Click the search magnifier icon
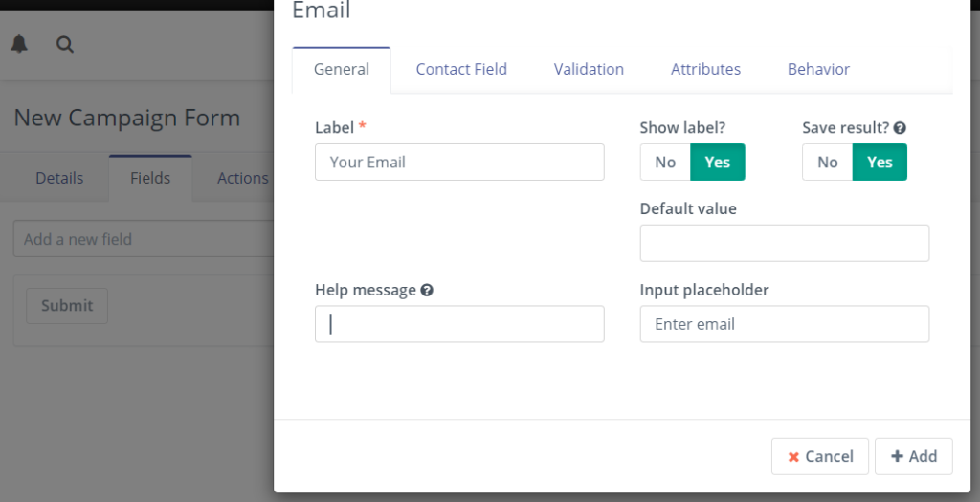The width and height of the screenshot is (980, 502). 65,44
